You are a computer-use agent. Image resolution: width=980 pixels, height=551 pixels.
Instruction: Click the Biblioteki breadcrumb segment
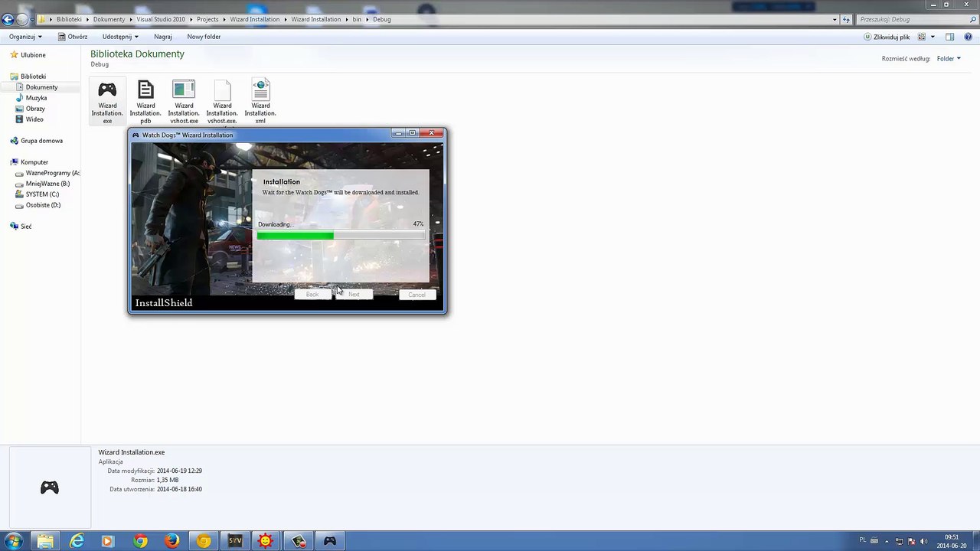click(69, 19)
